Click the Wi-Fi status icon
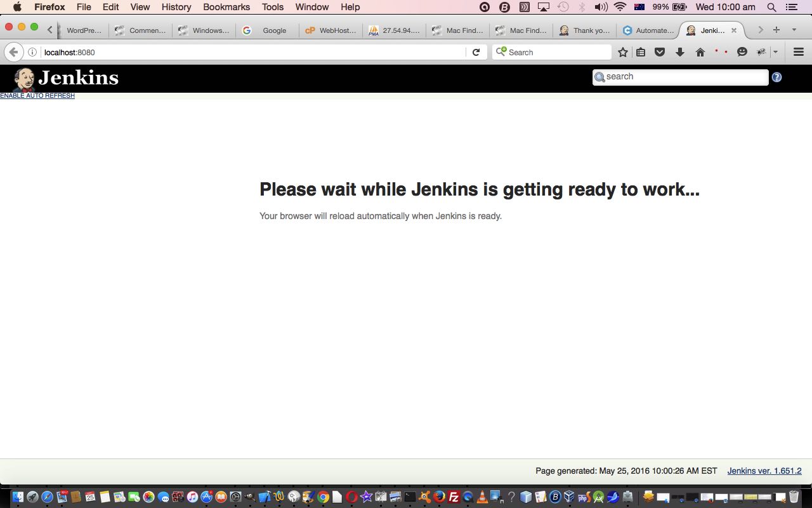 [x=620, y=7]
